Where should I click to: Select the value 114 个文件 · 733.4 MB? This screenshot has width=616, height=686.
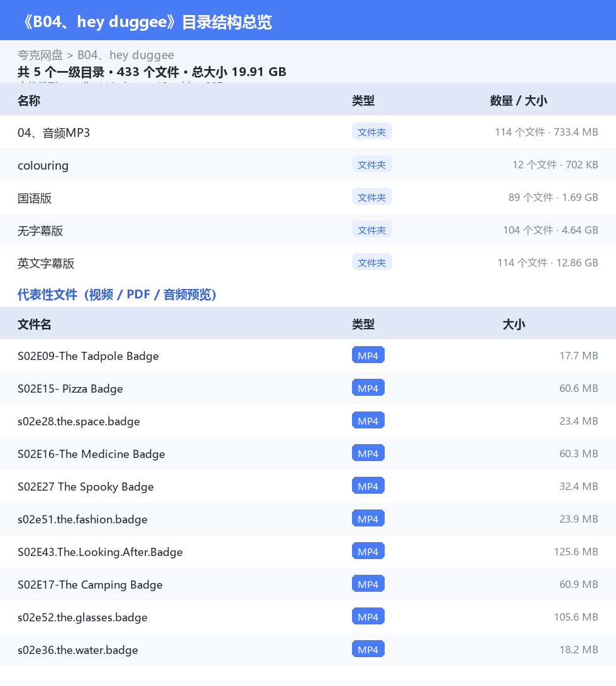point(546,132)
